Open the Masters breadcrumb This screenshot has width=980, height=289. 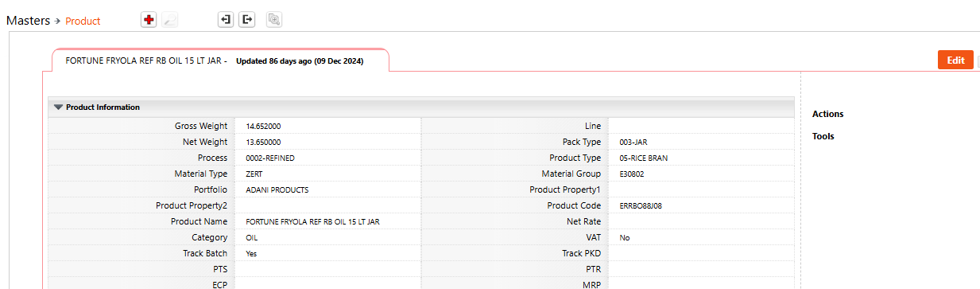pyautogui.click(x=29, y=21)
